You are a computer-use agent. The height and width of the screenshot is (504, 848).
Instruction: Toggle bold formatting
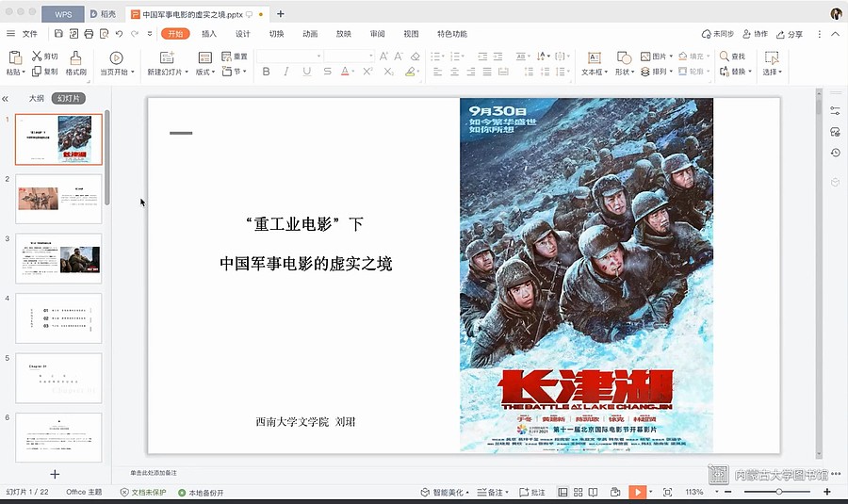(266, 72)
